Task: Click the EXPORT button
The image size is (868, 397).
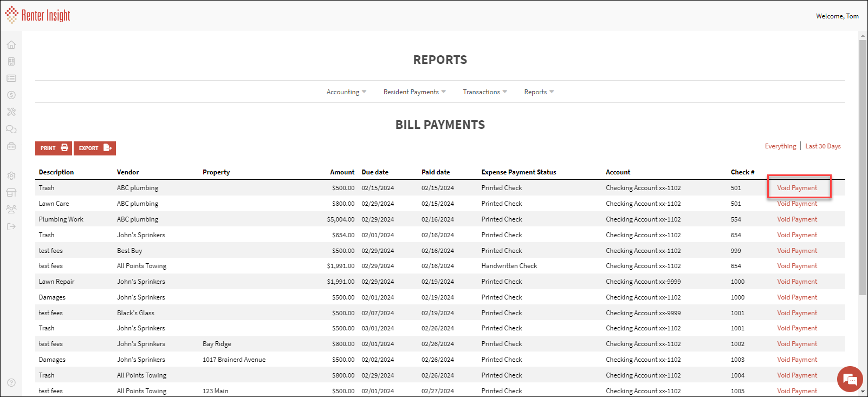Action: [95, 148]
